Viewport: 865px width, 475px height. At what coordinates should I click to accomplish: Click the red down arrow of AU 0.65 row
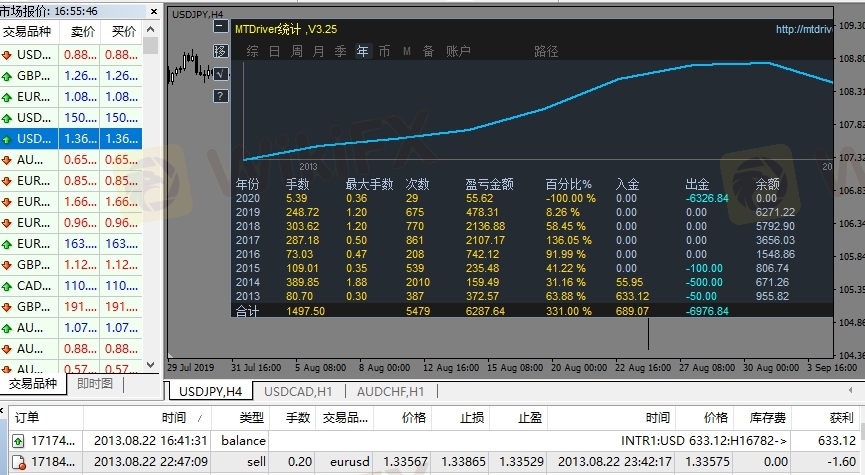pos(7,160)
